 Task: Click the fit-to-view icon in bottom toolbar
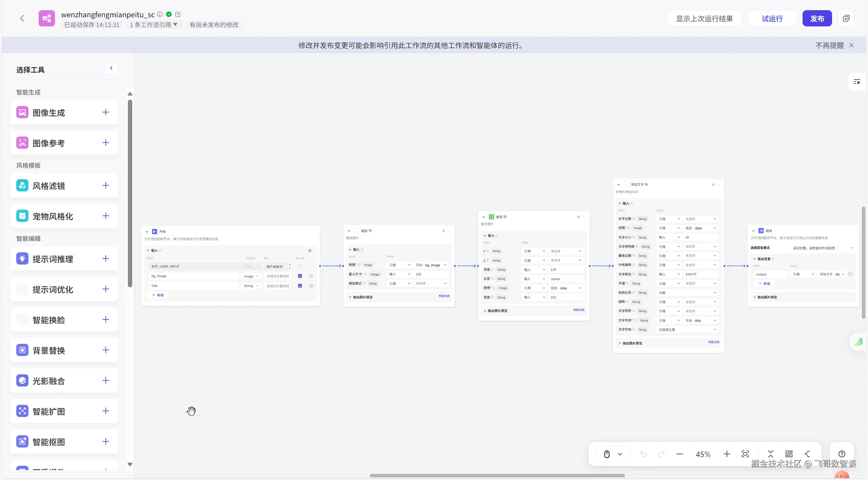pyautogui.click(x=745, y=454)
